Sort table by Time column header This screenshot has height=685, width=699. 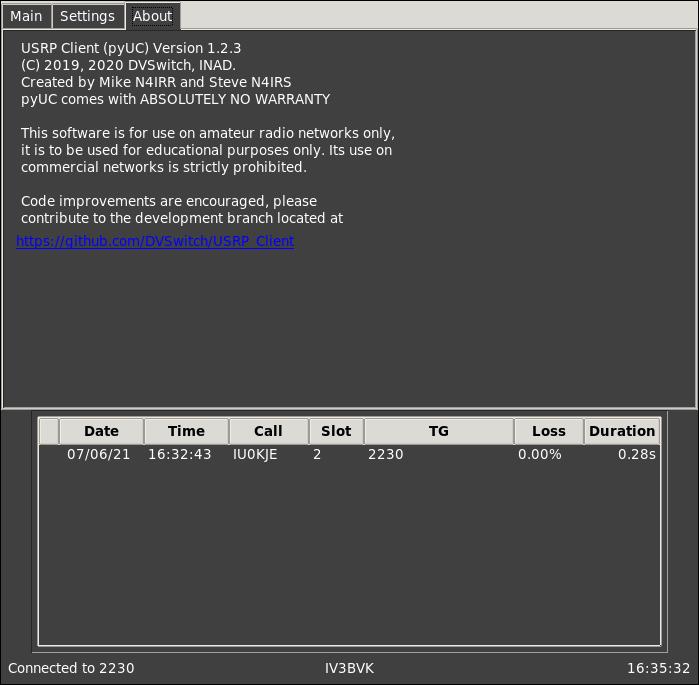[x=186, y=431]
